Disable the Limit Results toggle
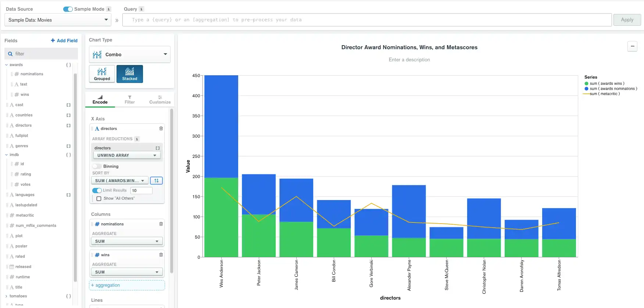 pos(97,191)
